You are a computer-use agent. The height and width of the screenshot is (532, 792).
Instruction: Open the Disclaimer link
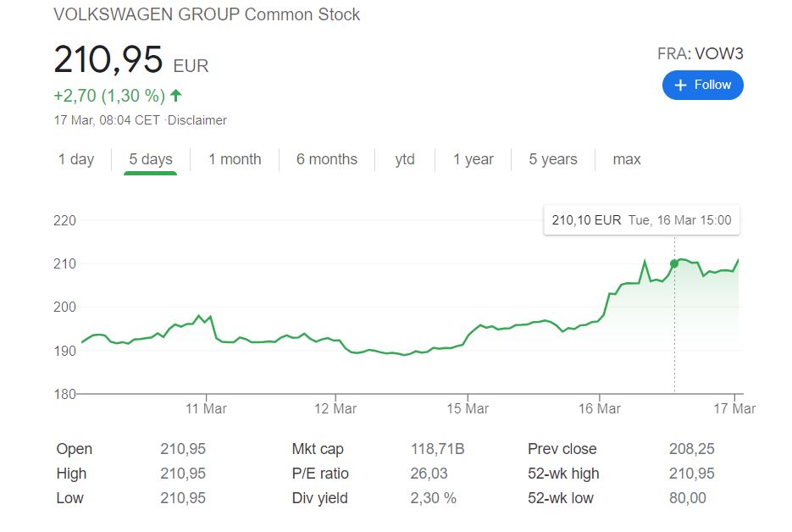click(x=197, y=120)
